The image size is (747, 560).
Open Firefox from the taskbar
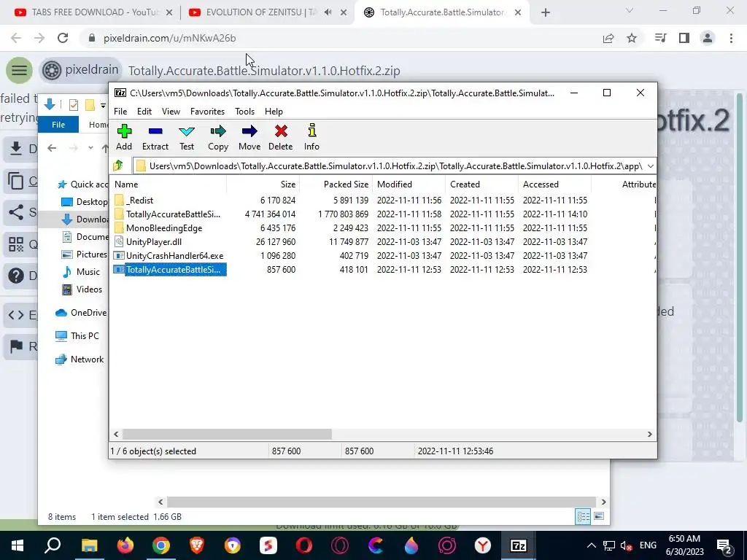(x=125, y=545)
